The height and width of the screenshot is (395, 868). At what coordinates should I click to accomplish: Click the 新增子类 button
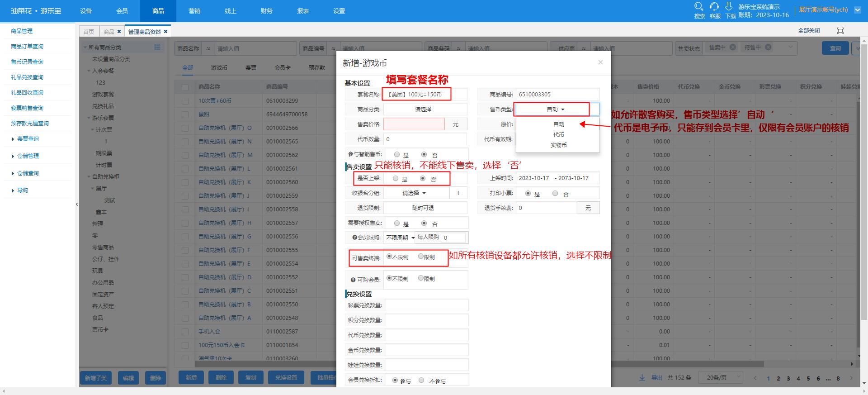(x=96, y=378)
